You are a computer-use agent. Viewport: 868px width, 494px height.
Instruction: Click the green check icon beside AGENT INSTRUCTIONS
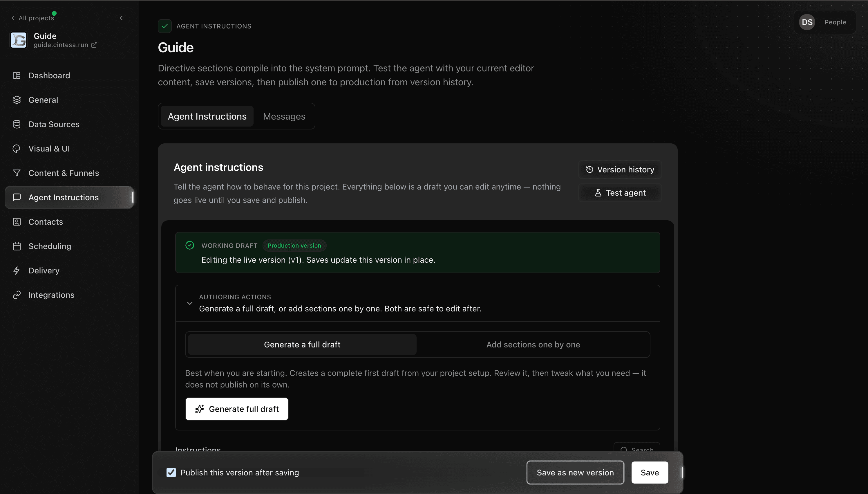(165, 26)
